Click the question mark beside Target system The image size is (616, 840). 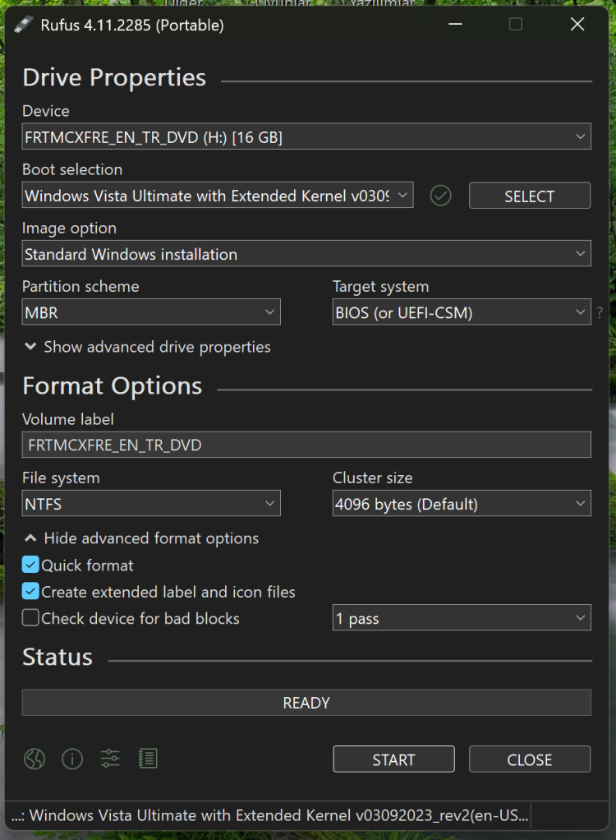coord(600,312)
